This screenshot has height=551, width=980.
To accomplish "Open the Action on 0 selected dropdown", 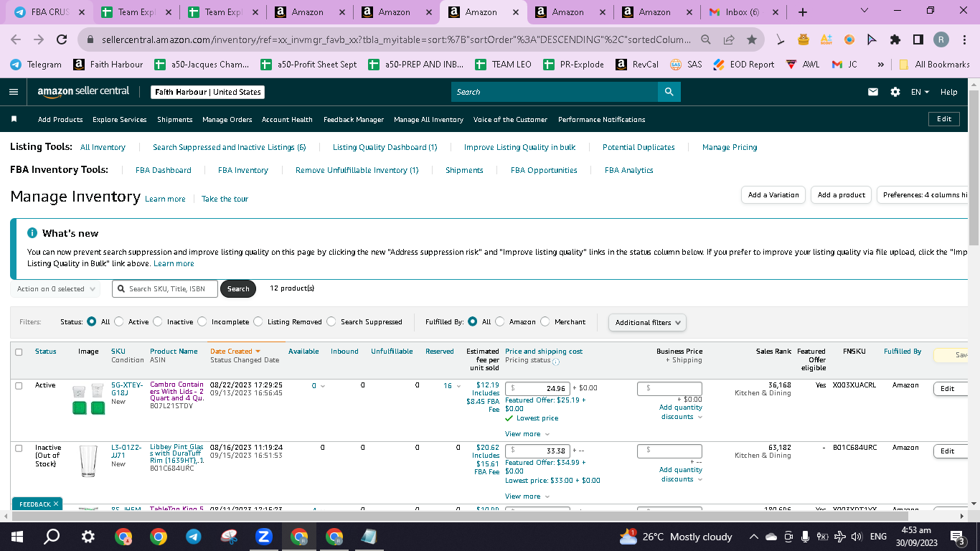I will [57, 289].
